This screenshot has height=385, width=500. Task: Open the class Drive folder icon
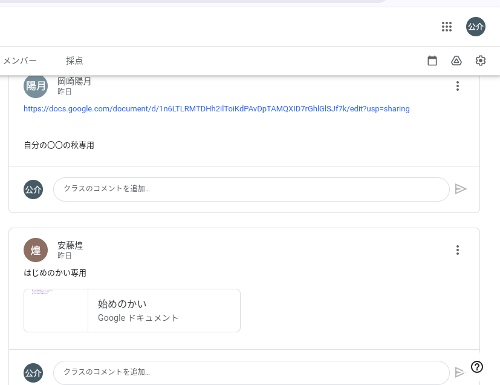click(456, 61)
